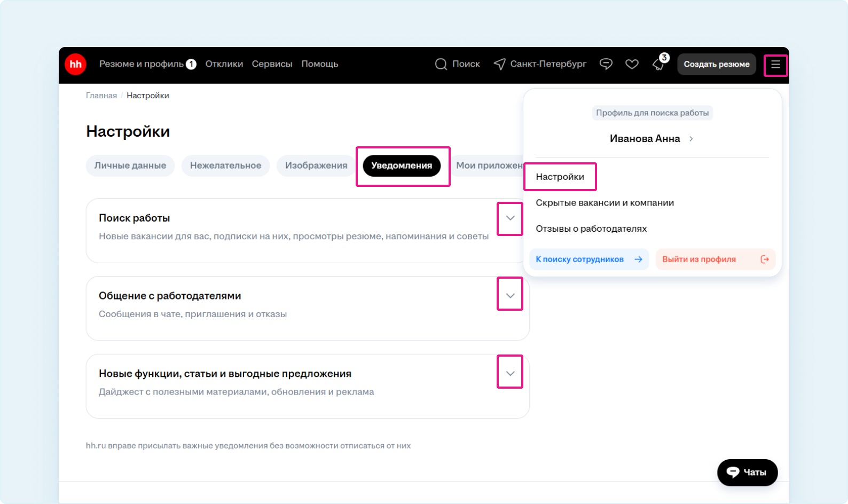
Task: Select the Нежелательное tab
Action: (x=225, y=166)
